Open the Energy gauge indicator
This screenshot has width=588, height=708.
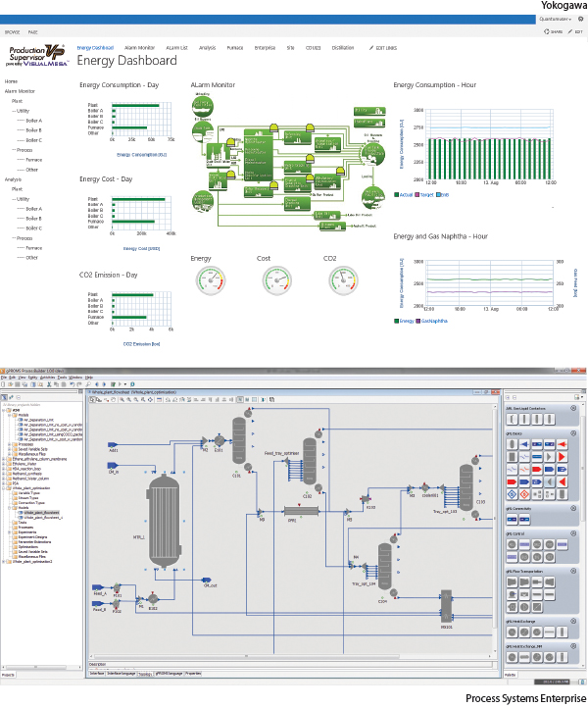211,280
